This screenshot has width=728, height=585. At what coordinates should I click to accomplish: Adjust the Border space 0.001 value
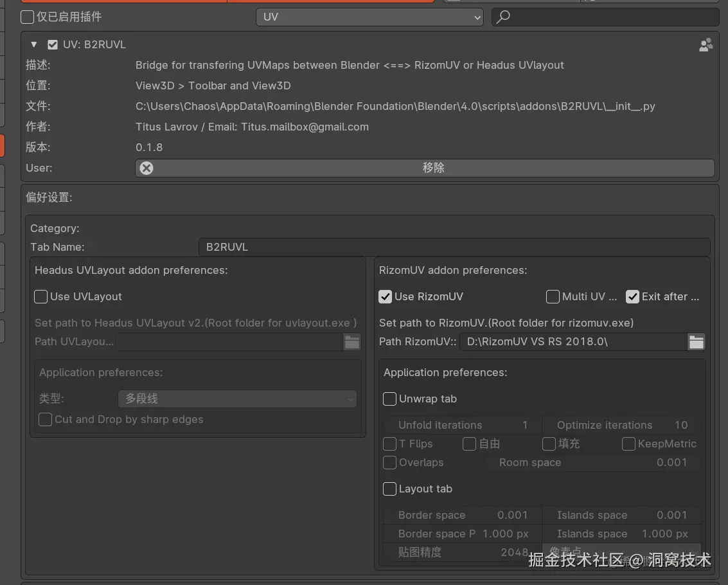[x=463, y=515]
